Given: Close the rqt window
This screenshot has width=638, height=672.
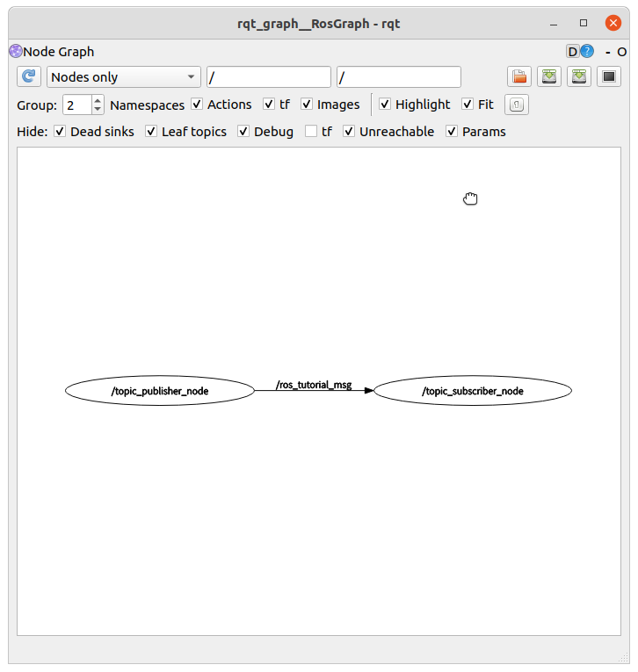Looking at the screenshot, I should point(613,23).
